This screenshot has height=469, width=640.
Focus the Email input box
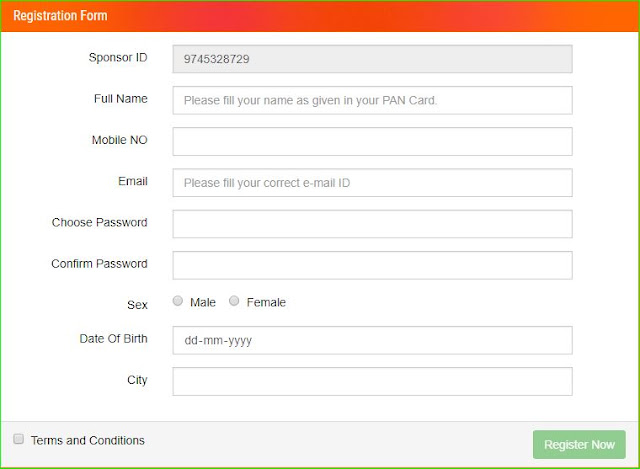pos(372,183)
